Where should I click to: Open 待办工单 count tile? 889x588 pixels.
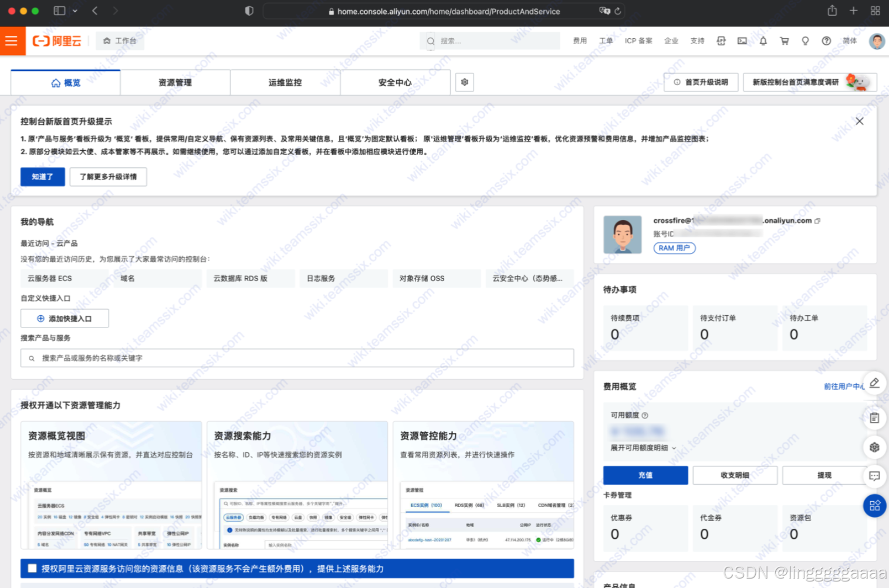point(824,328)
